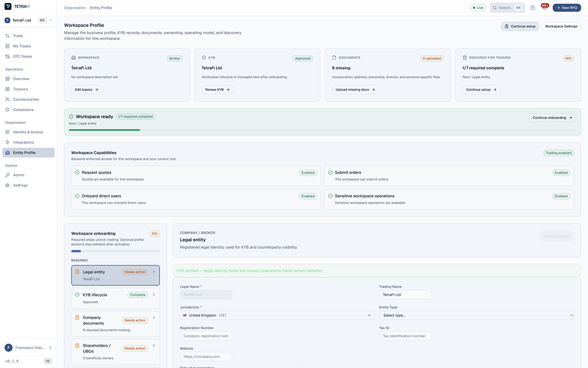Click the 0 uploaded documents badge
The height and width of the screenshot is (368, 588).
432,59
